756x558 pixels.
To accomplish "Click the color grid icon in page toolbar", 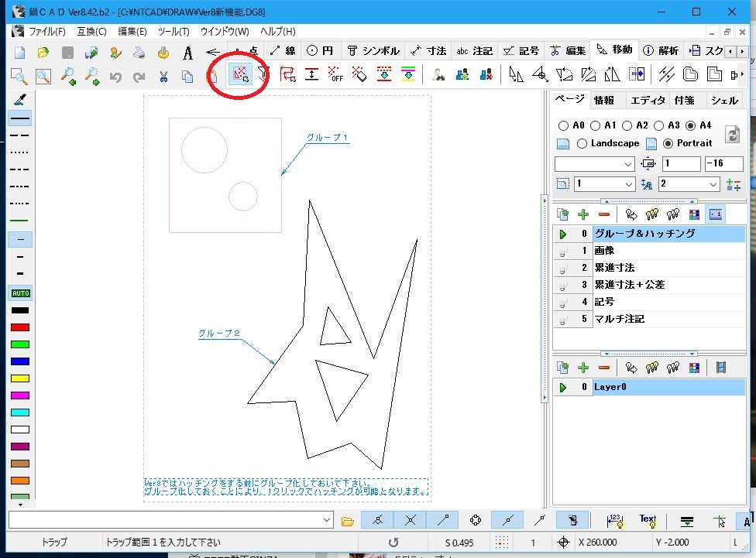I will 694,214.
